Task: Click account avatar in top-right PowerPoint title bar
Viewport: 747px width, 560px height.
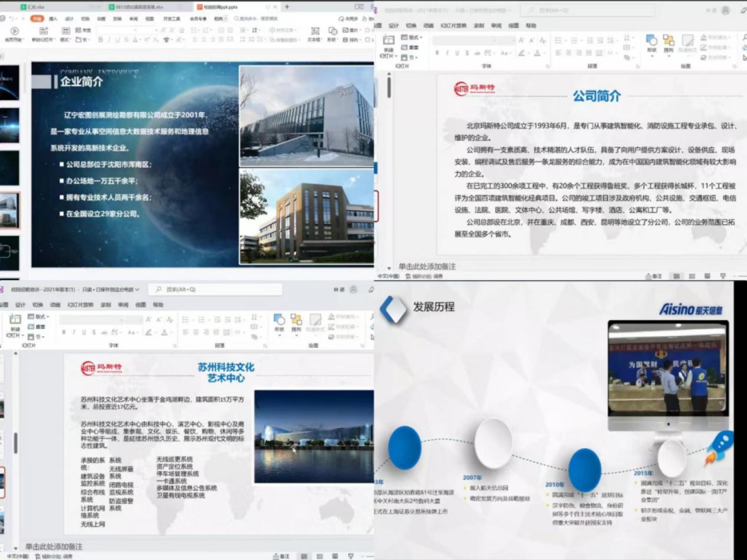Action: pos(726,10)
